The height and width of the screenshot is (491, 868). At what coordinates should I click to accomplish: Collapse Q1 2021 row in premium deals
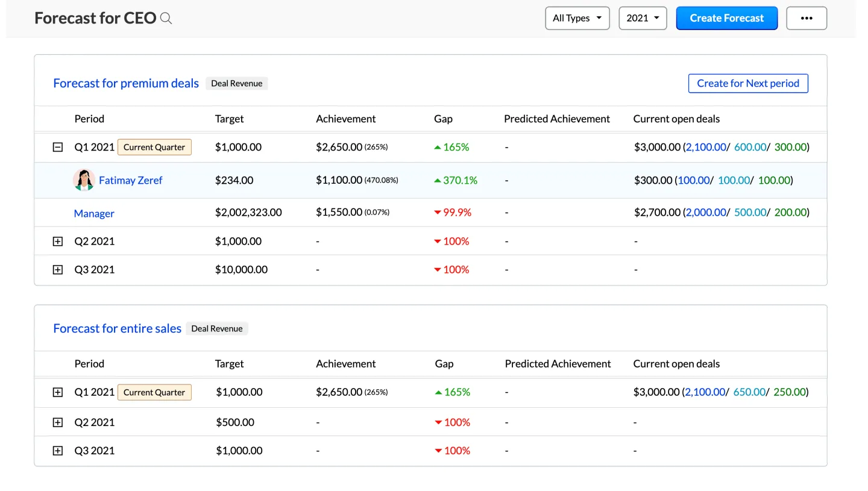pyautogui.click(x=58, y=147)
